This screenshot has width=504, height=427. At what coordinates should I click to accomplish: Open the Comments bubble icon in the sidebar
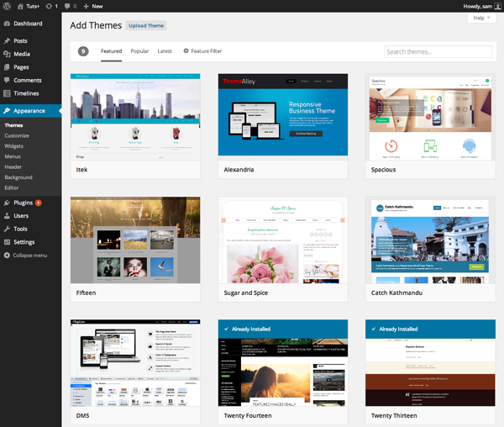click(7, 80)
